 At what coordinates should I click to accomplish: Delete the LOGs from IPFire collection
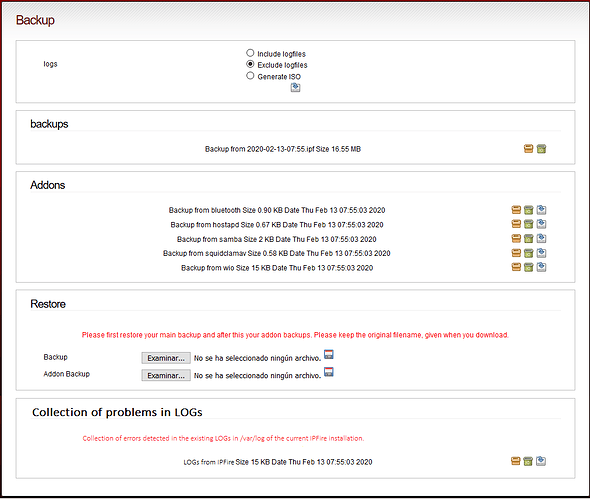[x=528, y=461]
